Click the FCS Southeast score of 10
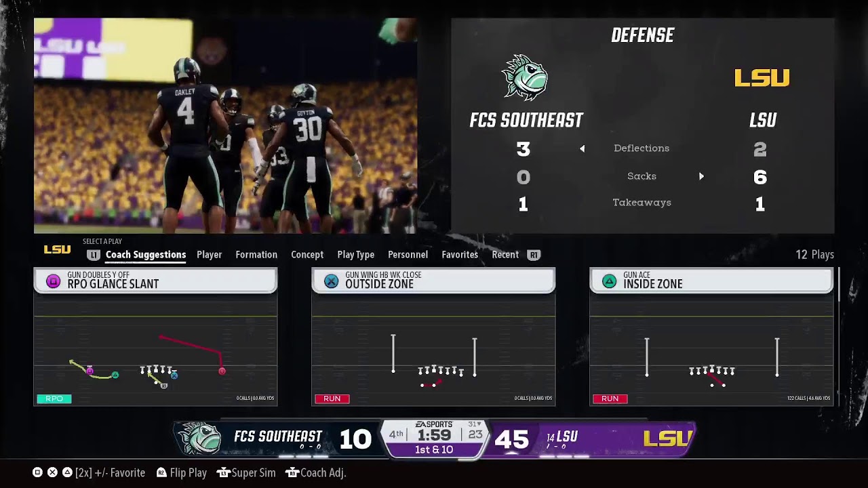Screen dimensions: 868x488 (355, 440)
